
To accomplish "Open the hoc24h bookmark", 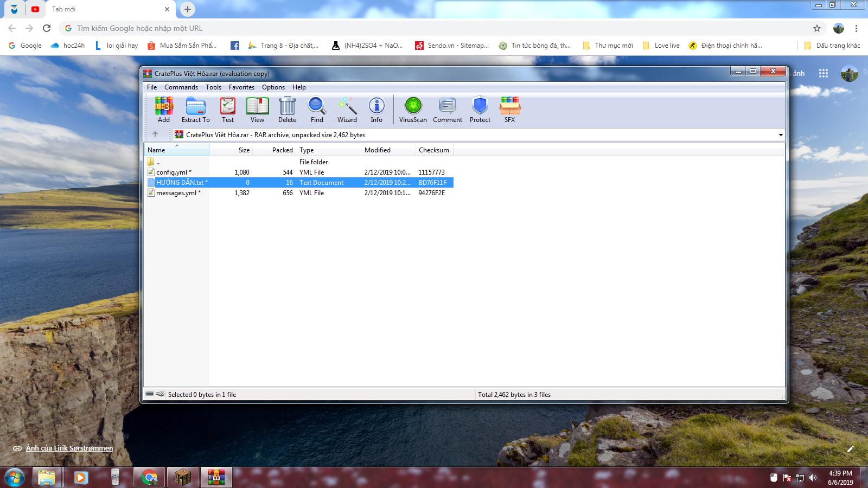I will 68,46.
